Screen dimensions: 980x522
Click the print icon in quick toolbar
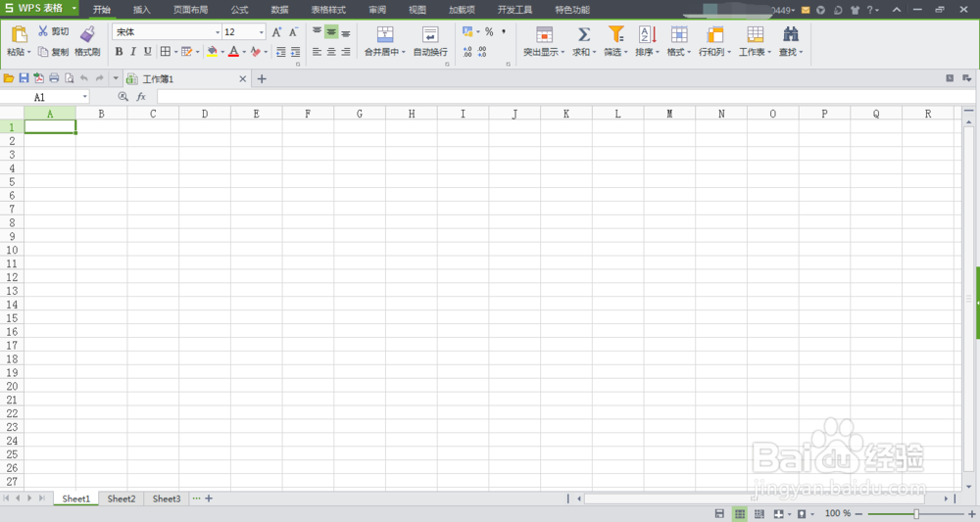pyautogui.click(x=54, y=78)
